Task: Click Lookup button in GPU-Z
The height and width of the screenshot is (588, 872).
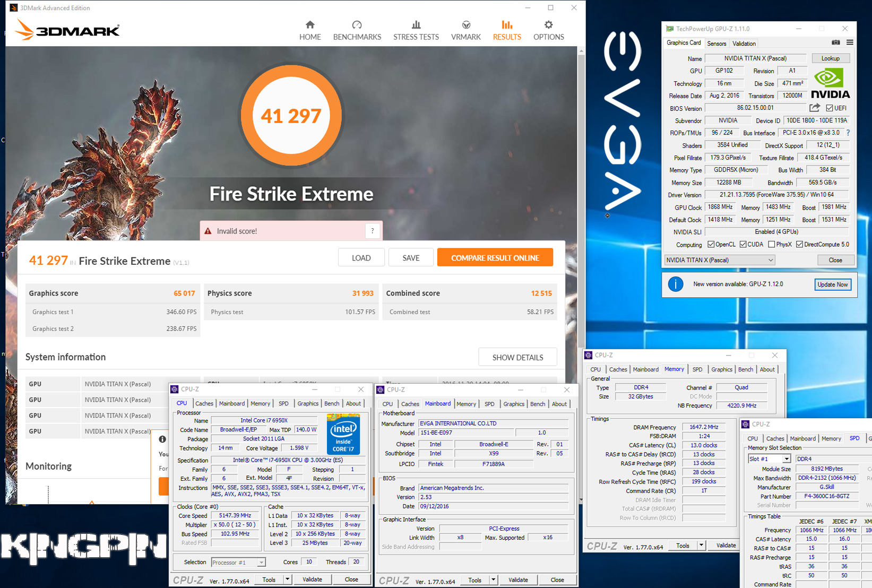Action: (x=830, y=58)
